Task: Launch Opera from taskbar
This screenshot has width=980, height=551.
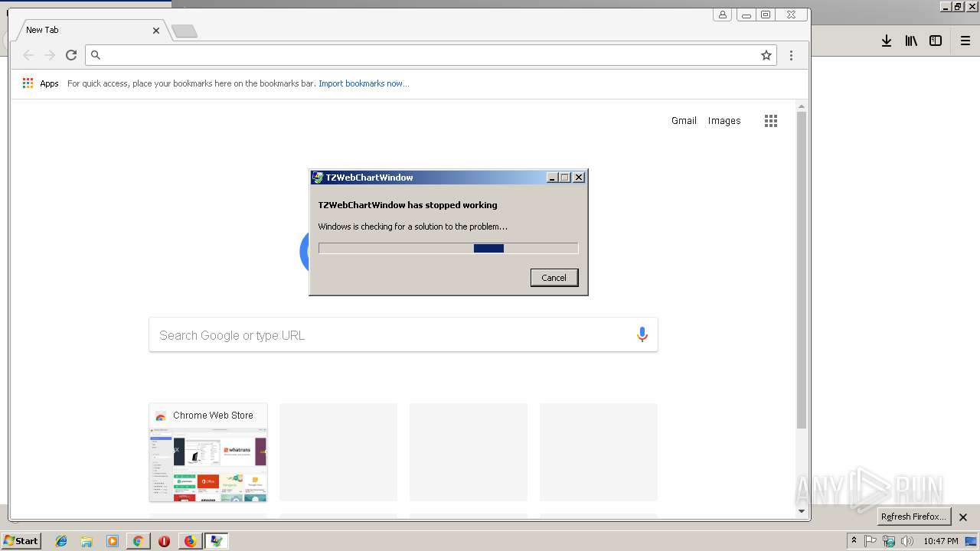Action: click(x=164, y=541)
